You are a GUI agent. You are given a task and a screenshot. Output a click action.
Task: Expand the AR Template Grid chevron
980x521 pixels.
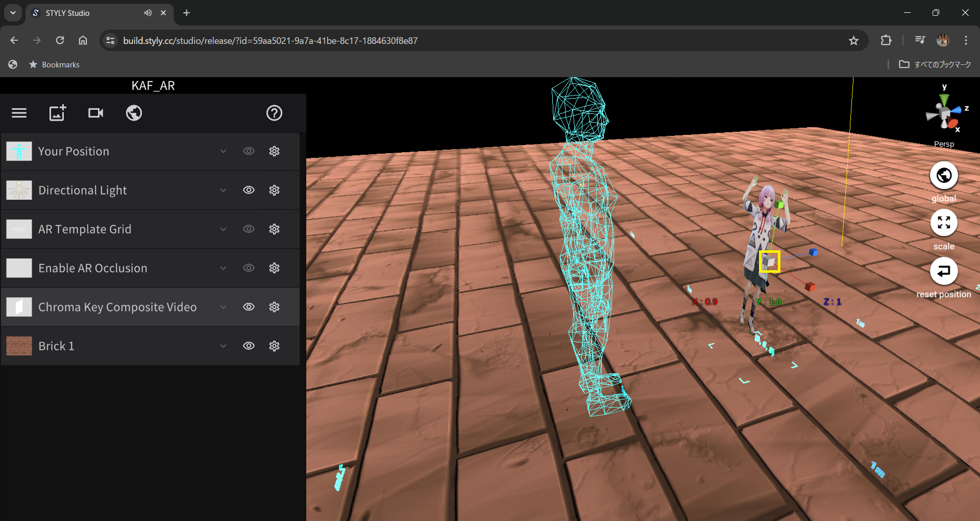[223, 229]
